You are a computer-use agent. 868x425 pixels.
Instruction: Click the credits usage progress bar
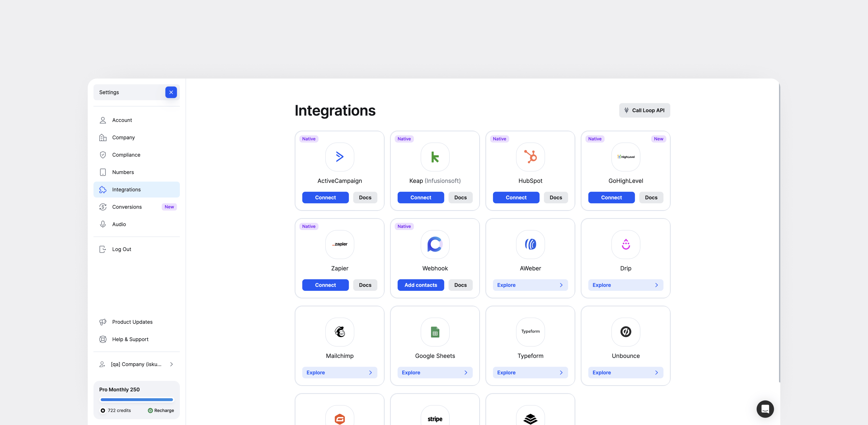pos(136,400)
